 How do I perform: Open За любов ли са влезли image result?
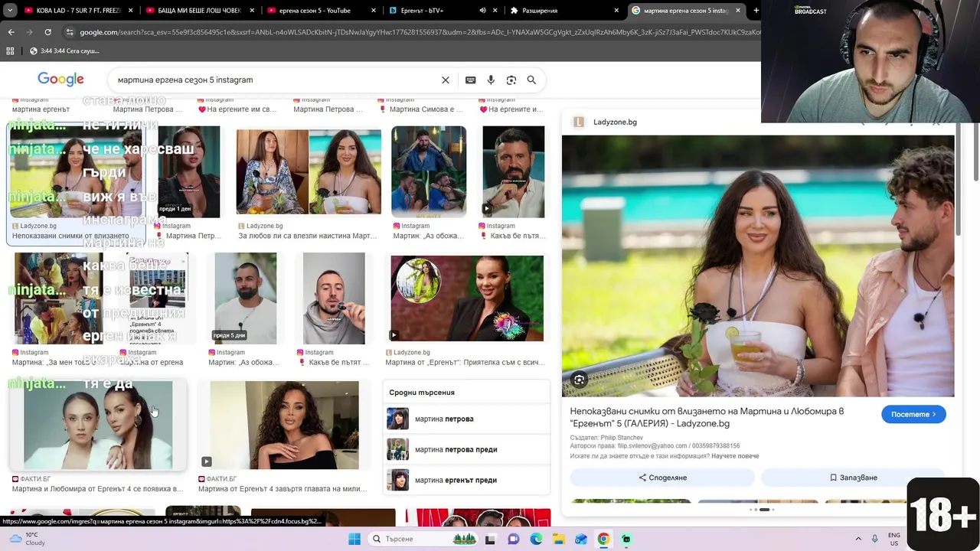pyautogui.click(x=309, y=172)
